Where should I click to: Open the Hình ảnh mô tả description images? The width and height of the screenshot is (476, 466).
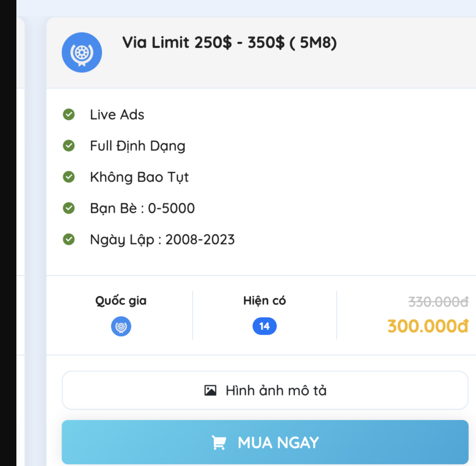pyautogui.click(x=265, y=390)
